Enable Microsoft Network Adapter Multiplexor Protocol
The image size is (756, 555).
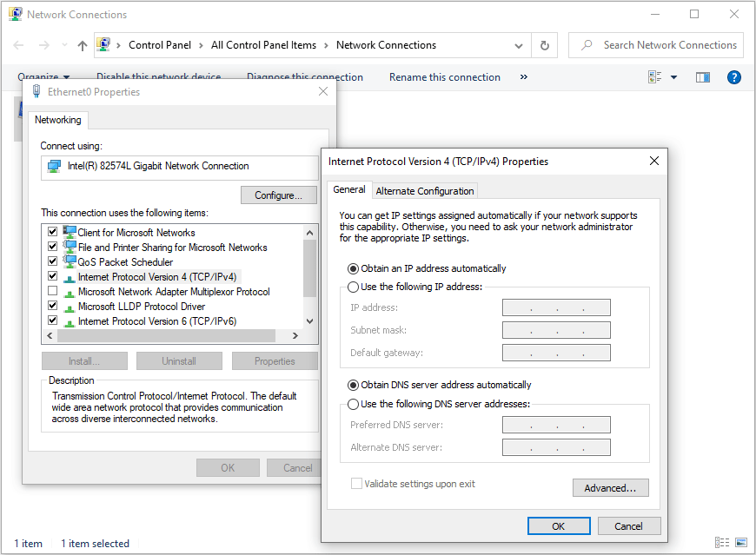tap(52, 291)
